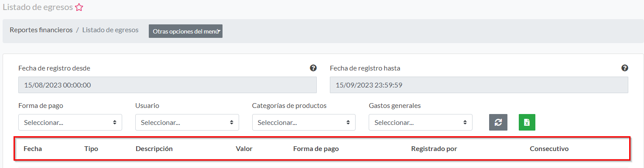
Task: Click the Registrado por column header
Action: click(x=434, y=148)
